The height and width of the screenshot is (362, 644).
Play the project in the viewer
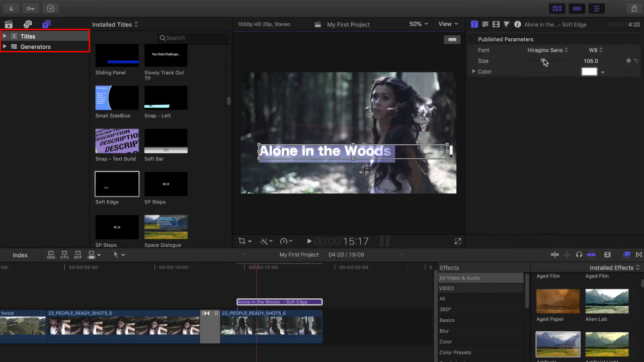tap(309, 241)
